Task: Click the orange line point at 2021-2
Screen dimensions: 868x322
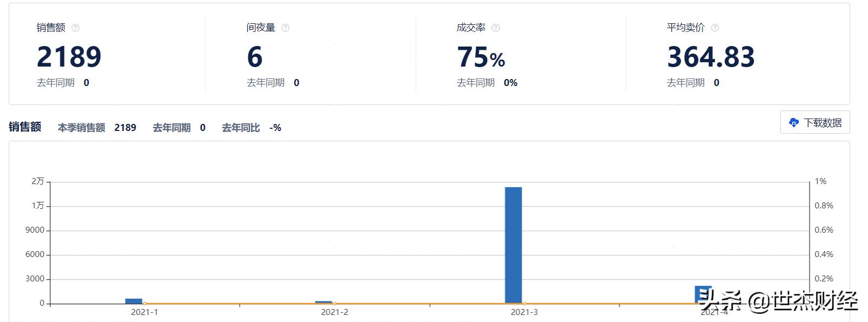Action: (334, 304)
